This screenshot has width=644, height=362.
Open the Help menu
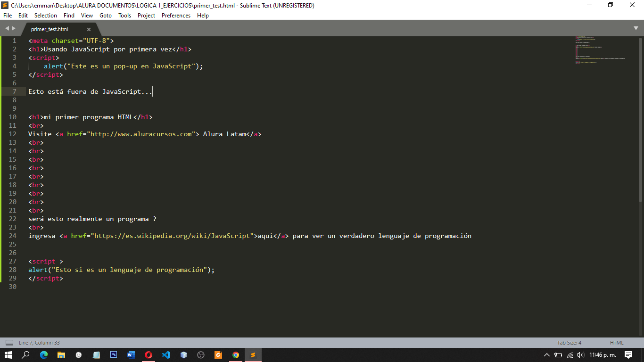click(203, 16)
